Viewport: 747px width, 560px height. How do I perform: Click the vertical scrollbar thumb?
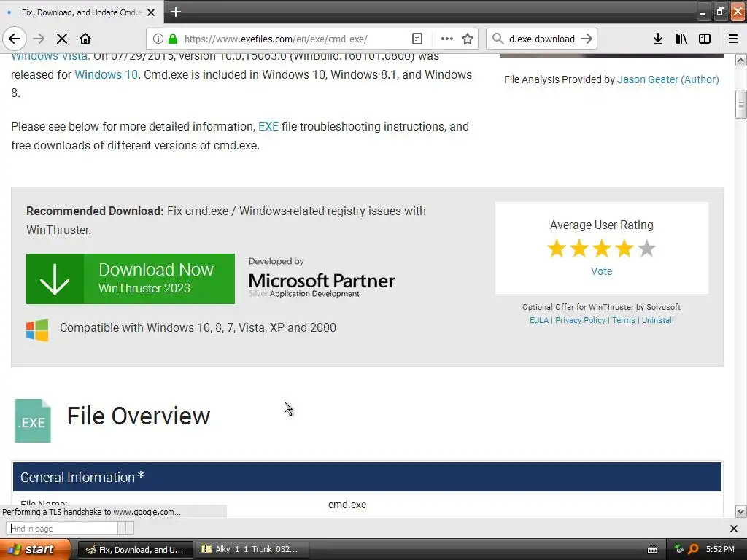coord(740,104)
